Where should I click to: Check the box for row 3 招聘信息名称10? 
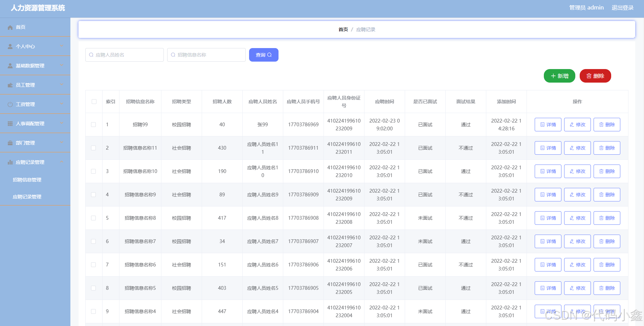(93, 171)
